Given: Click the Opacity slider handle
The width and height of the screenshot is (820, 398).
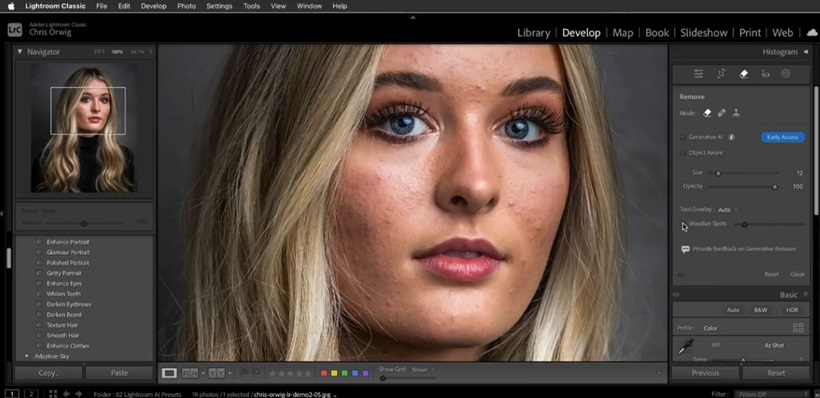Looking at the screenshot, I should (x=775, y=187).
